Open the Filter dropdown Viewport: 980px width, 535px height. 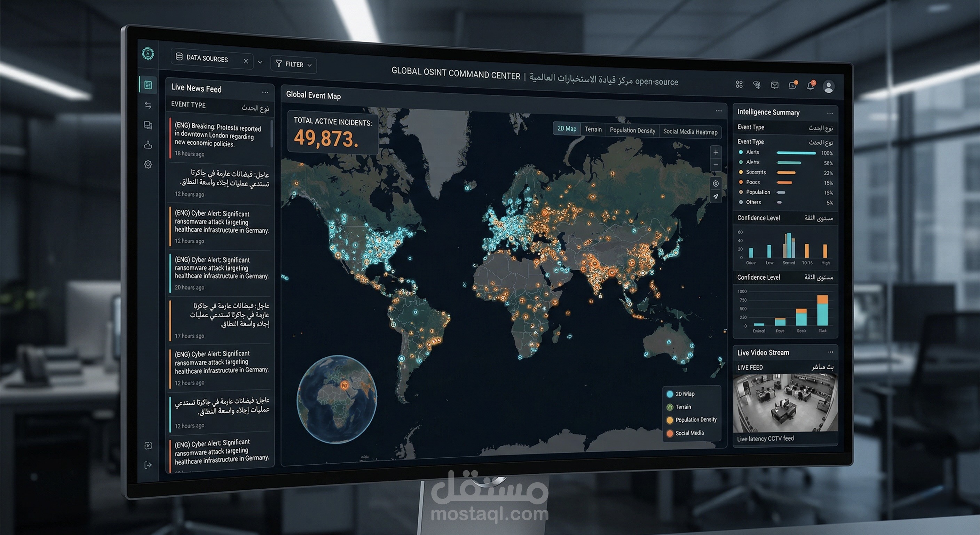click(294, 64)
